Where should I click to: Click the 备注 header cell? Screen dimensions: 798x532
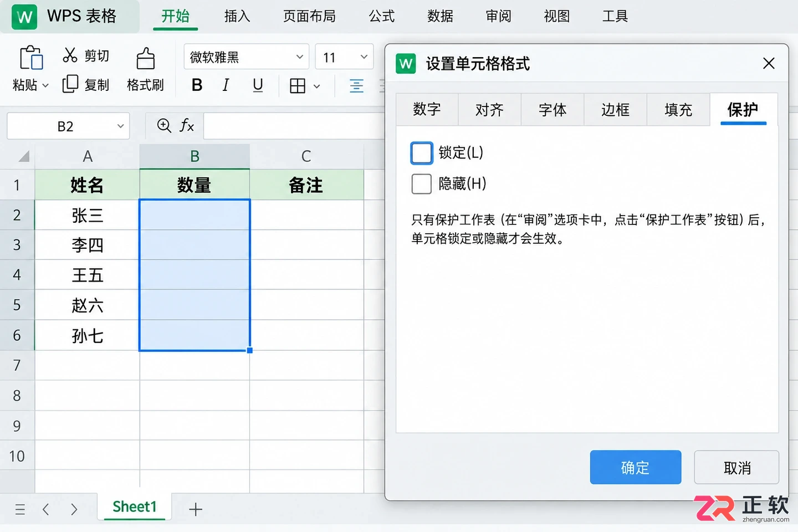tap(306, 185)
